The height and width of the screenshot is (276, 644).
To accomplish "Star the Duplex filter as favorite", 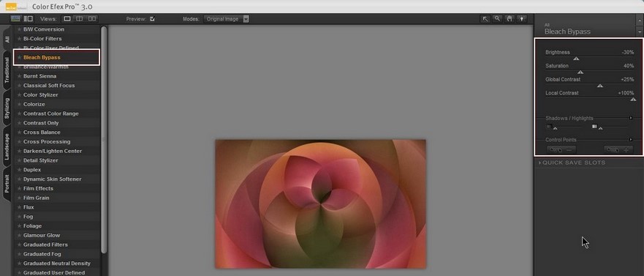I will pyautogui.click(x=19, y=170).
